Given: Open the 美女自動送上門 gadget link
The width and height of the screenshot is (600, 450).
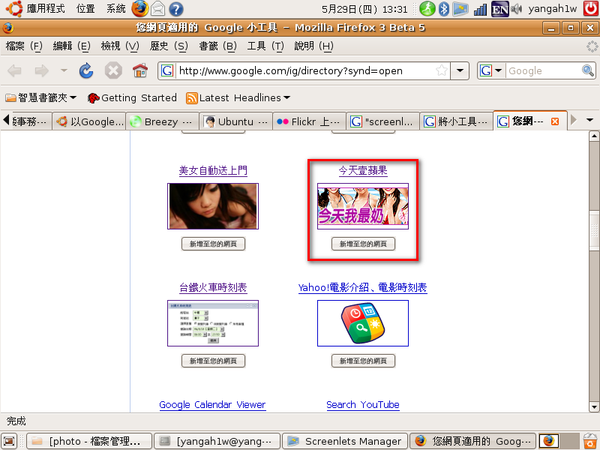Looking at the screenshot, I should click(x=213, y=170).
